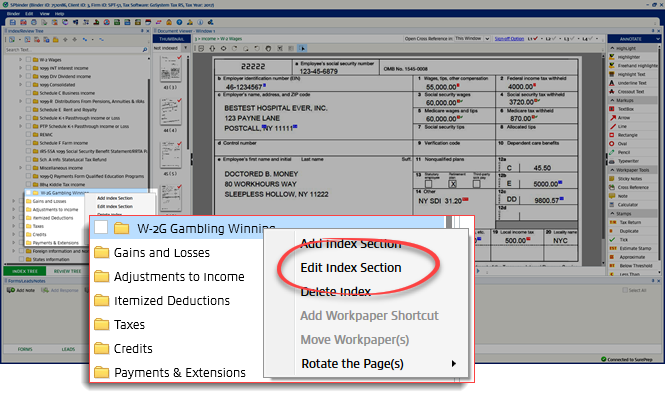Collapse the Highlight section in Annotate panel
665x403 pixels.
tap(612, 48)
